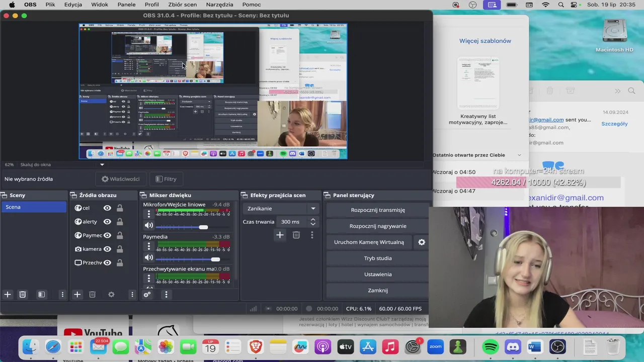Open Sceny panel three-dot menu

tap(62, 295)
